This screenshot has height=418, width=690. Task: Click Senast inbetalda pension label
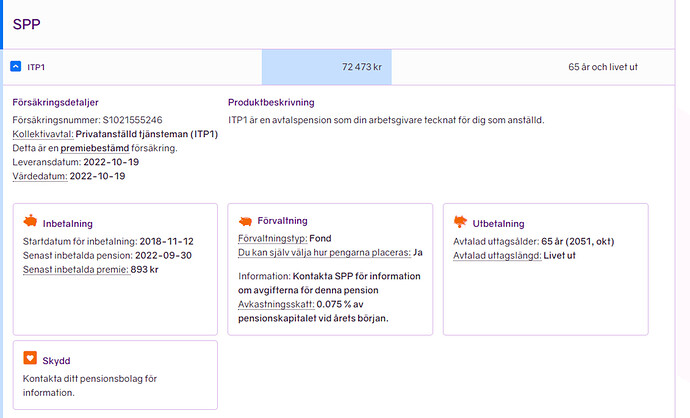75,255
